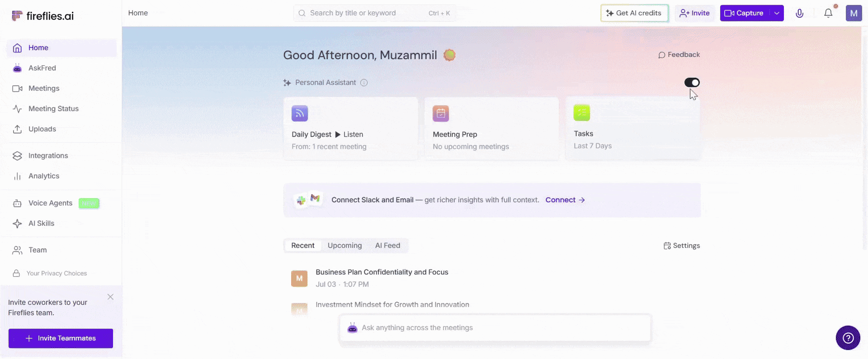The height and width of the screenshot is (359, 868).
Task: Open the help question mark button
Action: coord(848,338)
